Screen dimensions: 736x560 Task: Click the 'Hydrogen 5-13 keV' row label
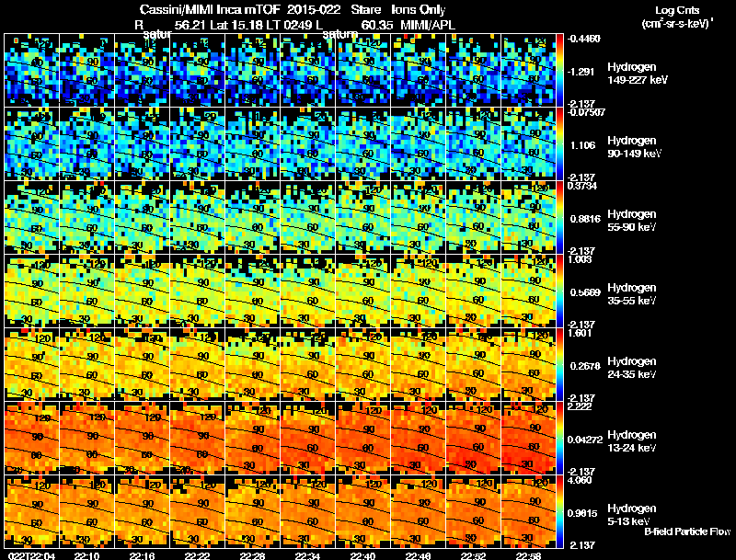pos(632,515)
